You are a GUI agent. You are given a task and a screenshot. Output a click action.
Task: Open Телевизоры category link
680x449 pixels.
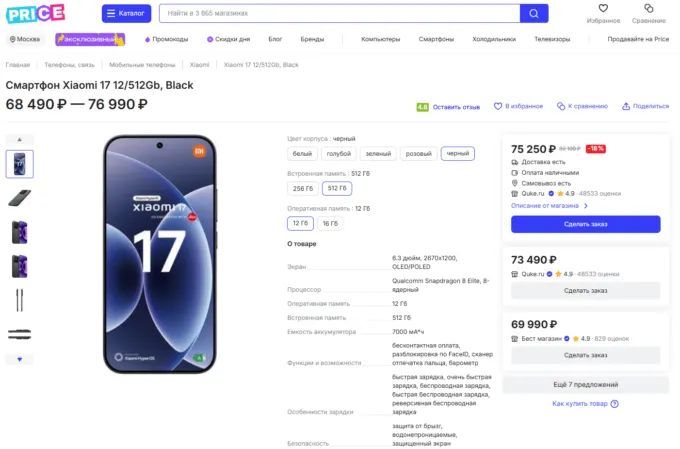[x=552, y=39]
